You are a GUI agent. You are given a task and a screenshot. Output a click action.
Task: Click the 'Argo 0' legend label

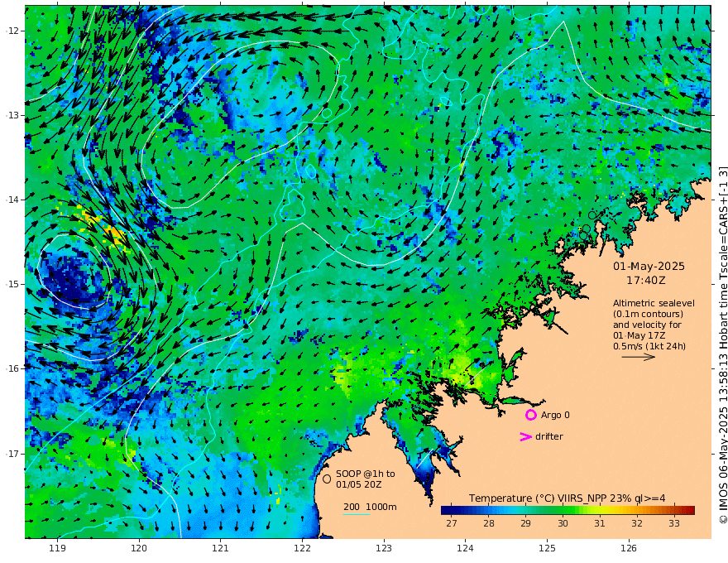coord(555,415)
